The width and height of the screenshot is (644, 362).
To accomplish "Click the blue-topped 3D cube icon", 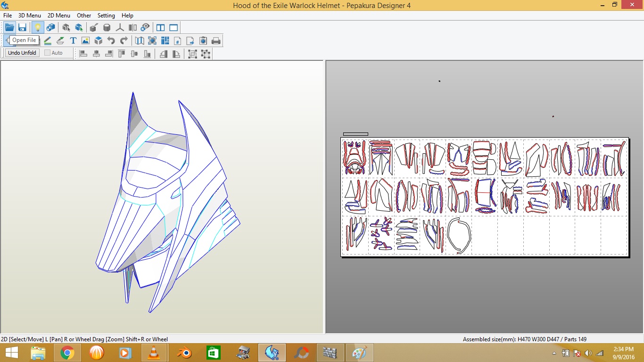I will click(x=99, y=41).
